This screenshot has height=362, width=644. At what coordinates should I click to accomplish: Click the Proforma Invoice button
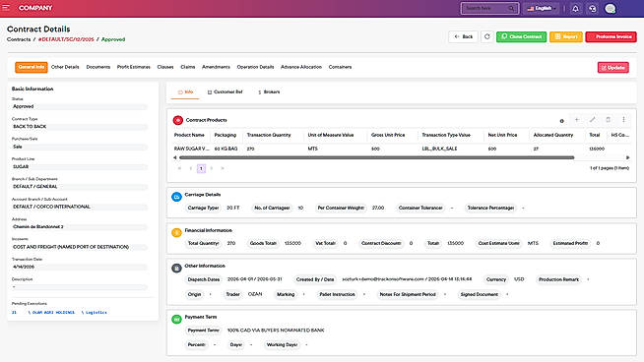611,36
